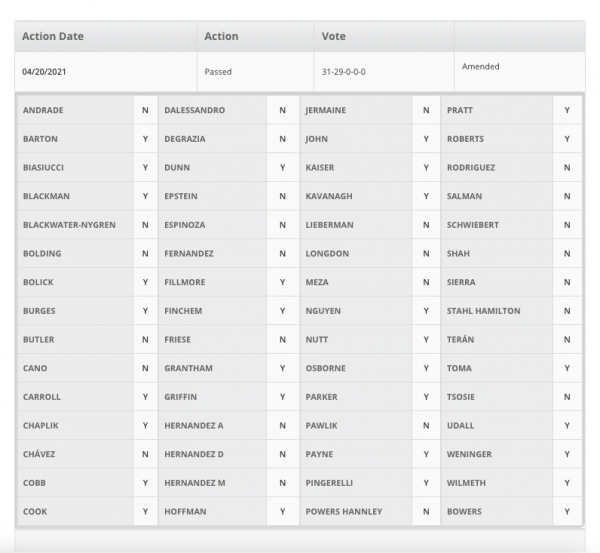Click BLACKMAN in the vote table

46,196
